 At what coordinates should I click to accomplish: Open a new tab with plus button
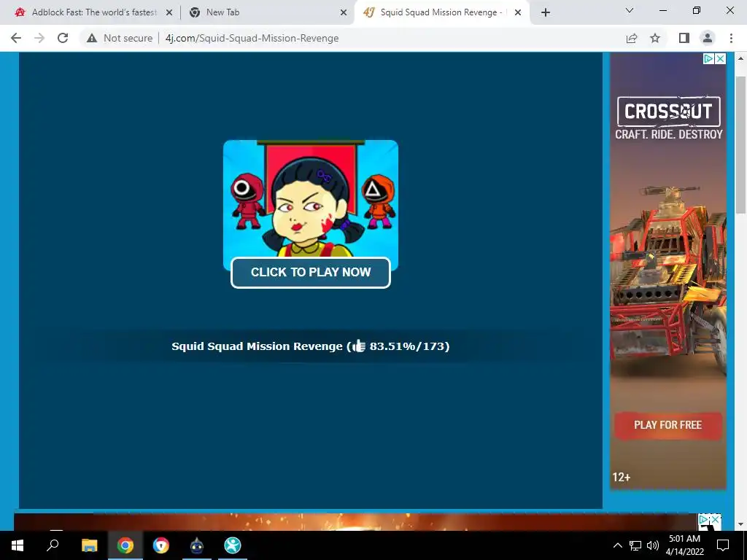[546, 12]
